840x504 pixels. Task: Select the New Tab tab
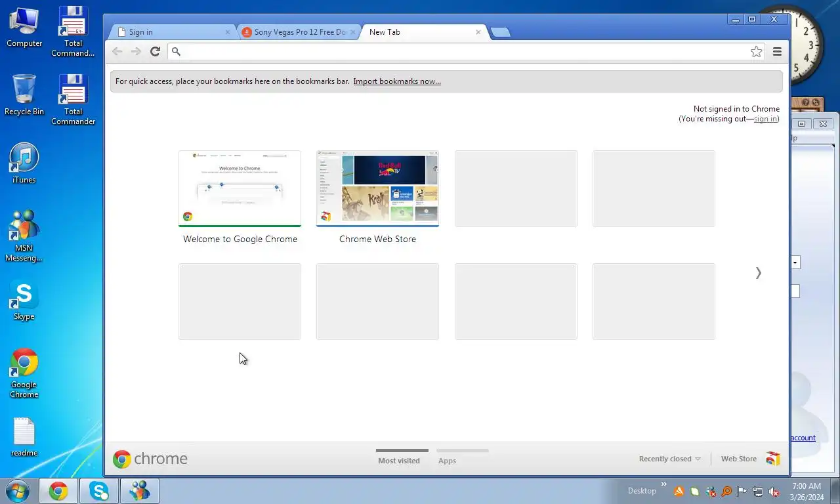tap(423, 31)
